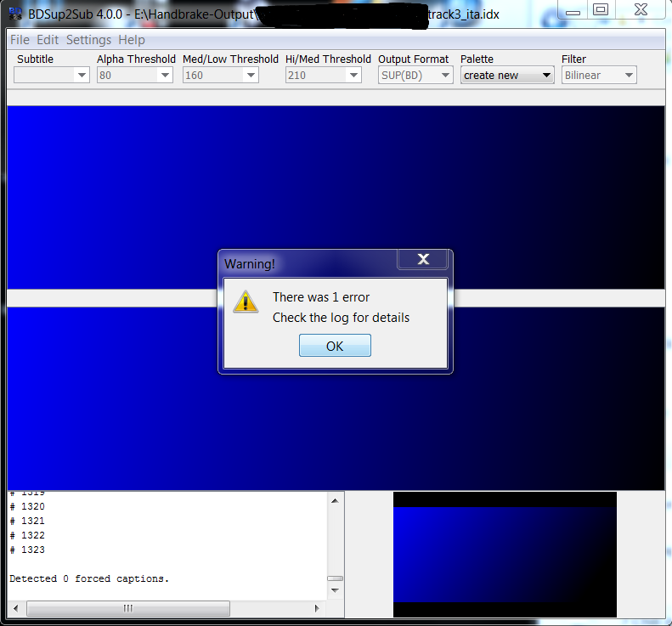
Task: Click the yellow warning triangle icon
Action: click(246, 302)
